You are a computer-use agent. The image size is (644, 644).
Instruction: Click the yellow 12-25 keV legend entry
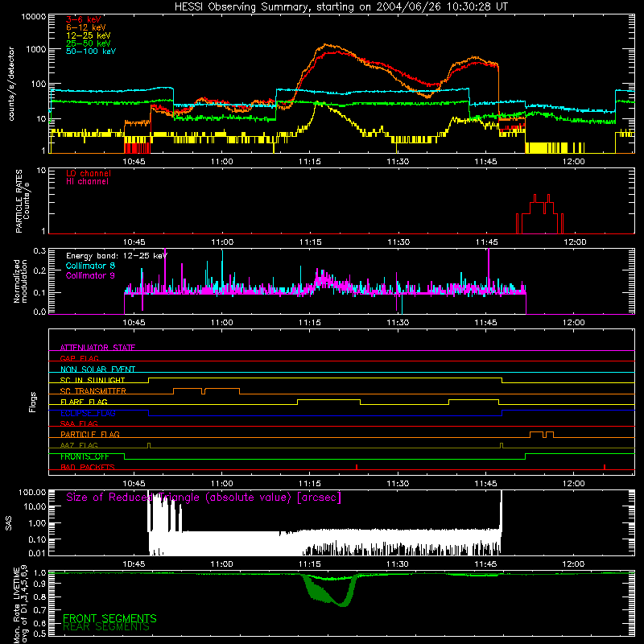point(89,35)
